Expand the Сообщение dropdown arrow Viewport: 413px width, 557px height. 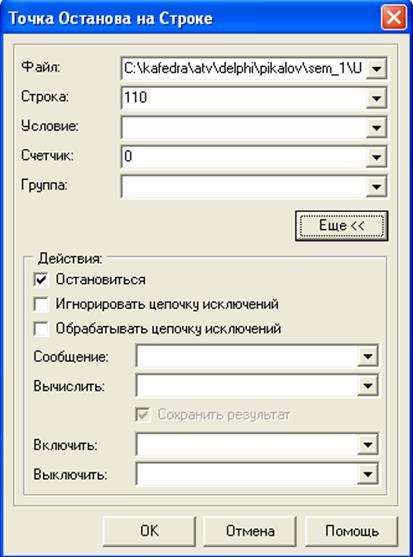367,356
